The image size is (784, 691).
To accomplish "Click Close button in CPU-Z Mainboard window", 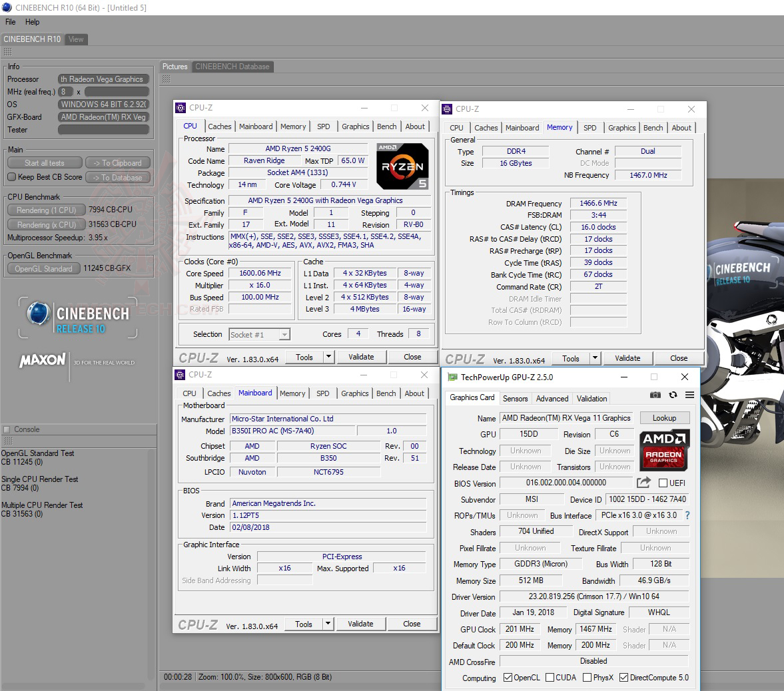I will (412, 624).
